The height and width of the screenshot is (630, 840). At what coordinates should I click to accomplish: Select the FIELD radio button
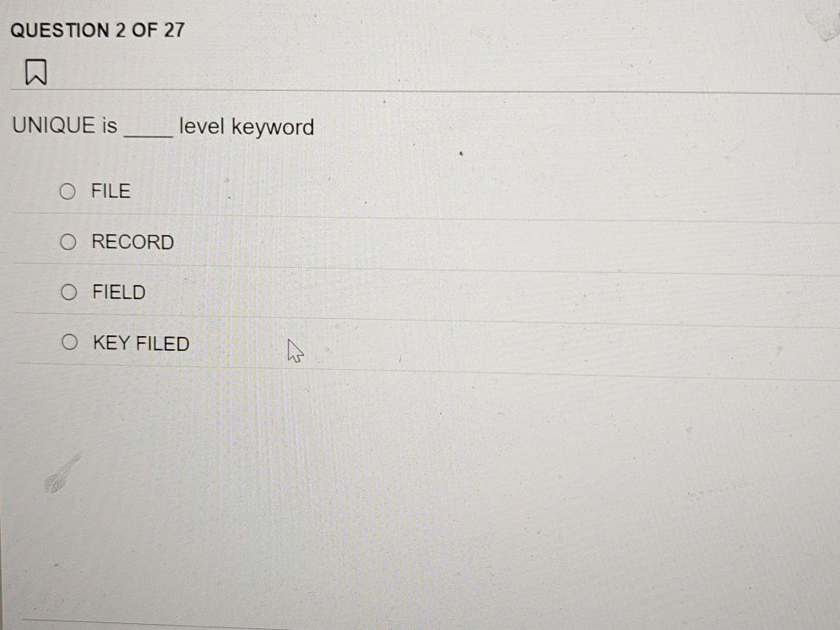point(68,292)
